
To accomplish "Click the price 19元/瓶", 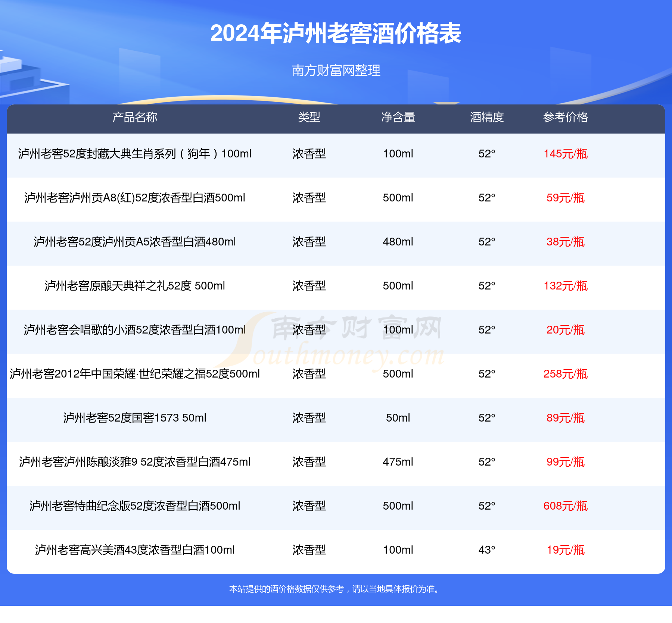I will tap(566, 550).
